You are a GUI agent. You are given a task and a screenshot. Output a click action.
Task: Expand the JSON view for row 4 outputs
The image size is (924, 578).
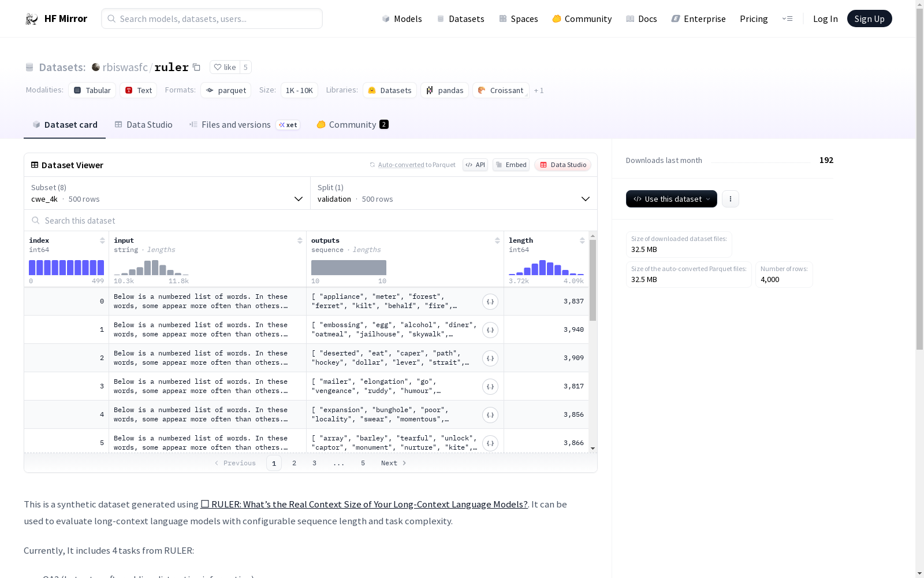tap(490, 415)
